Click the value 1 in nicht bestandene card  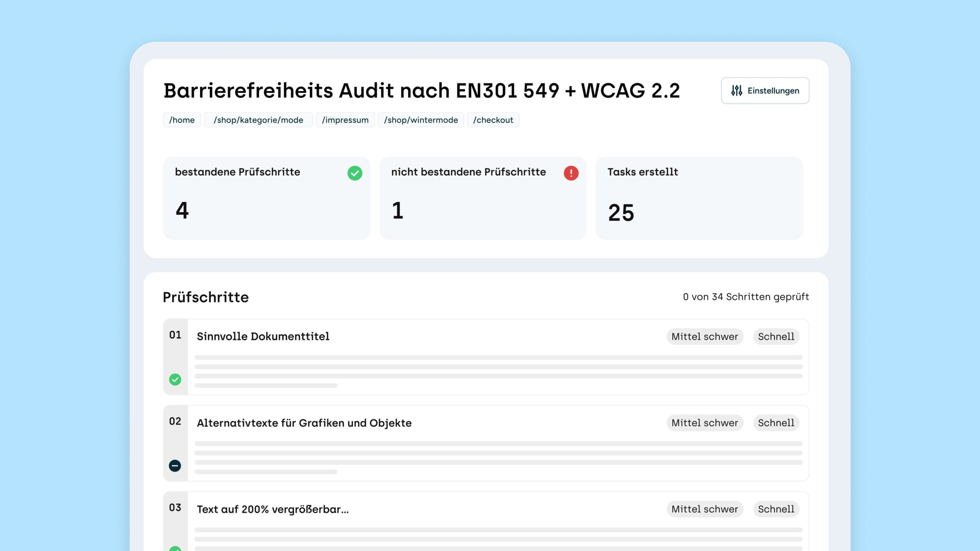[x=398, y=210]
